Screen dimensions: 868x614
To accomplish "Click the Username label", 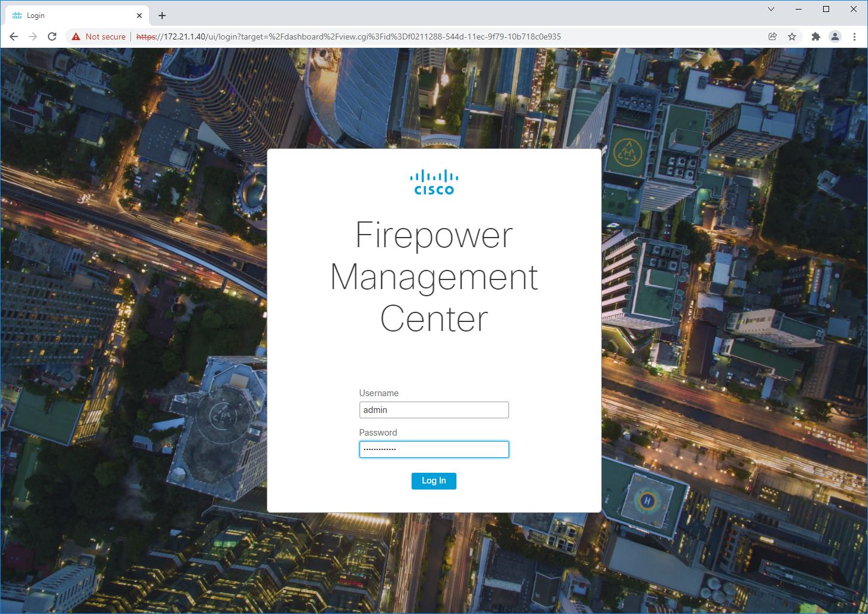I will [379, 393].
